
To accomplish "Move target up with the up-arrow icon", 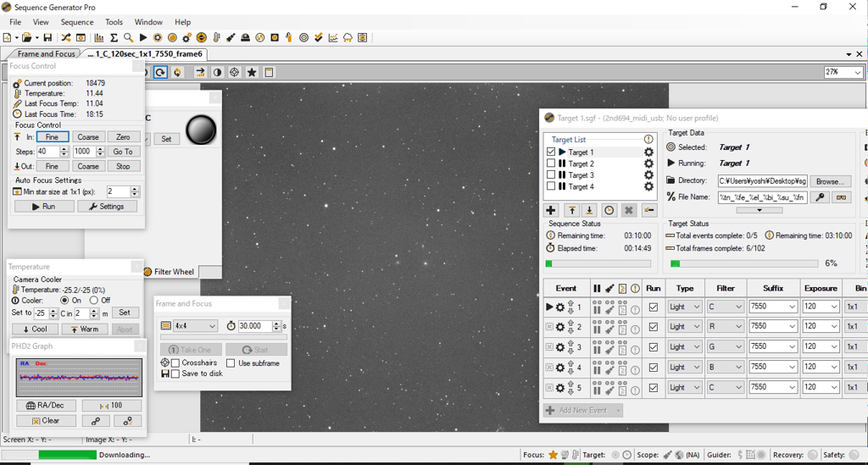I will (x=572, y=210).
